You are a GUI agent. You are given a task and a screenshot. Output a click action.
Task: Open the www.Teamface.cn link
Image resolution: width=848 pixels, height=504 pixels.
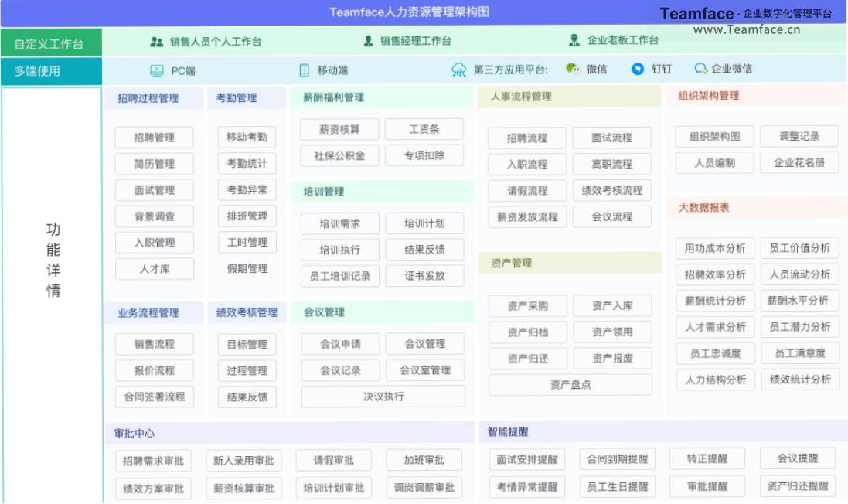pyautogui.click(x=746, y=29)
